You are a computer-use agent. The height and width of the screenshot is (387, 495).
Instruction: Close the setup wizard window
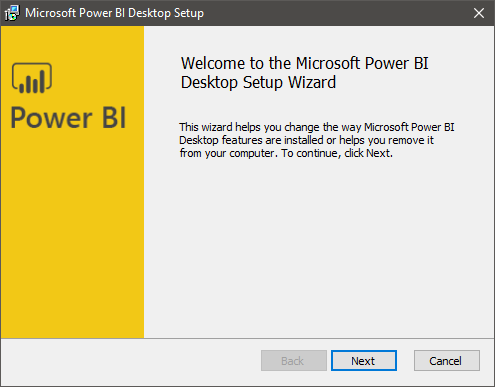(x=479, y=13)
